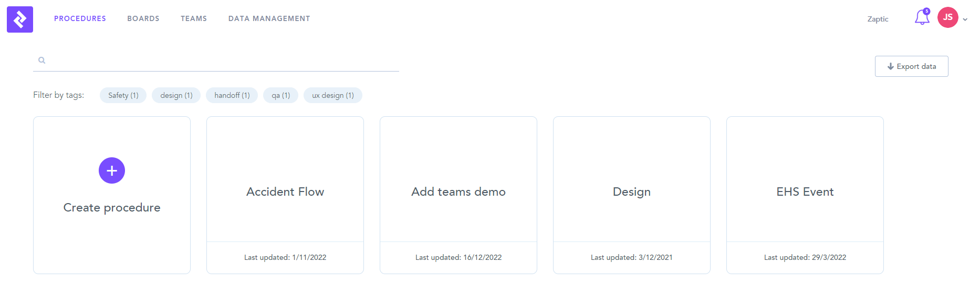Toggle the design tag filter
This screenshot has width=980, height=282.
coord(176,95)
